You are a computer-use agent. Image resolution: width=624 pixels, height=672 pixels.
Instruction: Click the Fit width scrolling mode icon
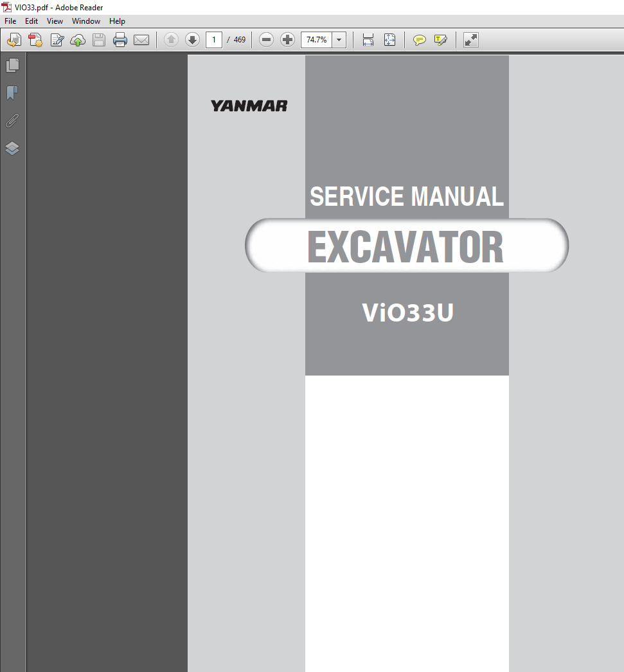[x=368, y=40]
